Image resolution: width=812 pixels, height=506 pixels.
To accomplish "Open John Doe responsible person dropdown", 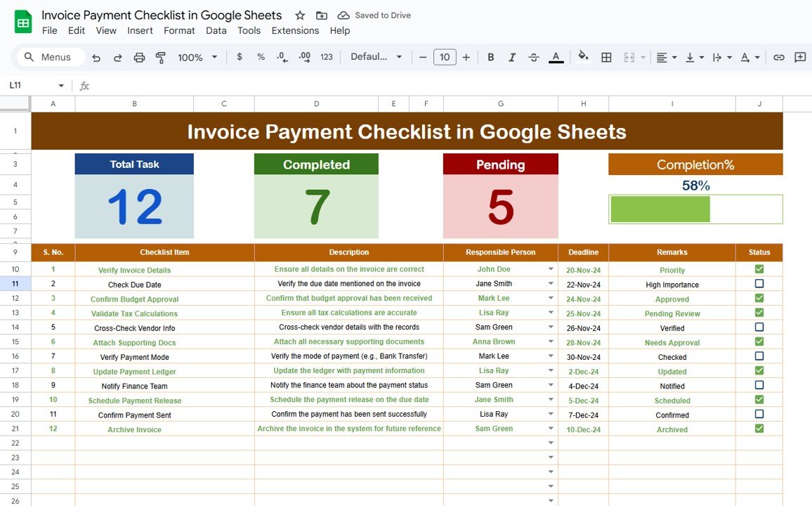I will [x=551, y=269].
